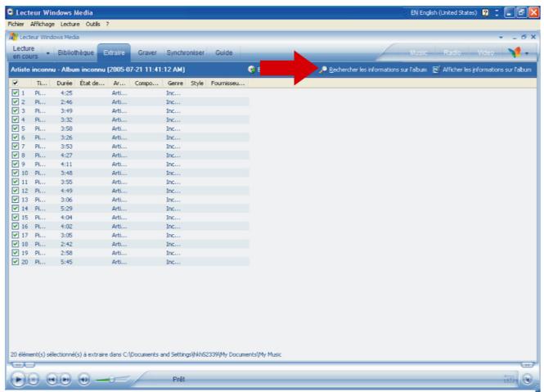
Task: Open the Video online tab
Action: 485,53
